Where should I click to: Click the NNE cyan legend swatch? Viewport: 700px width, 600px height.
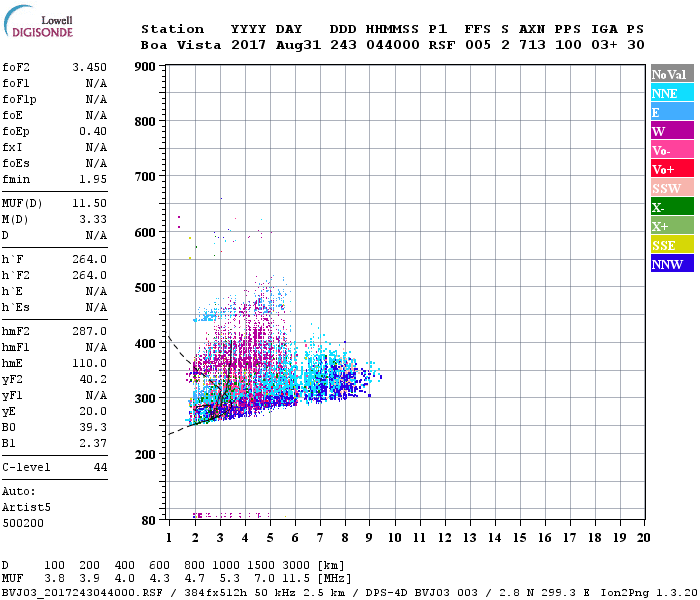671,93
